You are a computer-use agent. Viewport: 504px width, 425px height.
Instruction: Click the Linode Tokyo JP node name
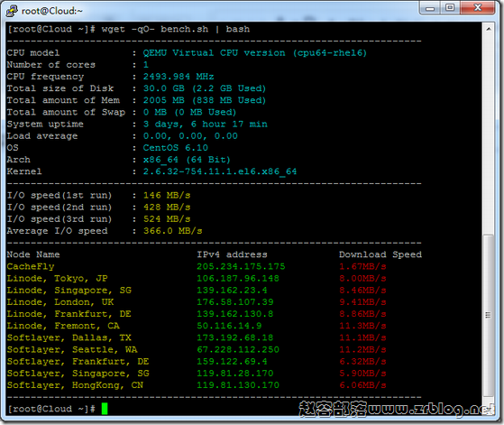click(x=57, y=279)
